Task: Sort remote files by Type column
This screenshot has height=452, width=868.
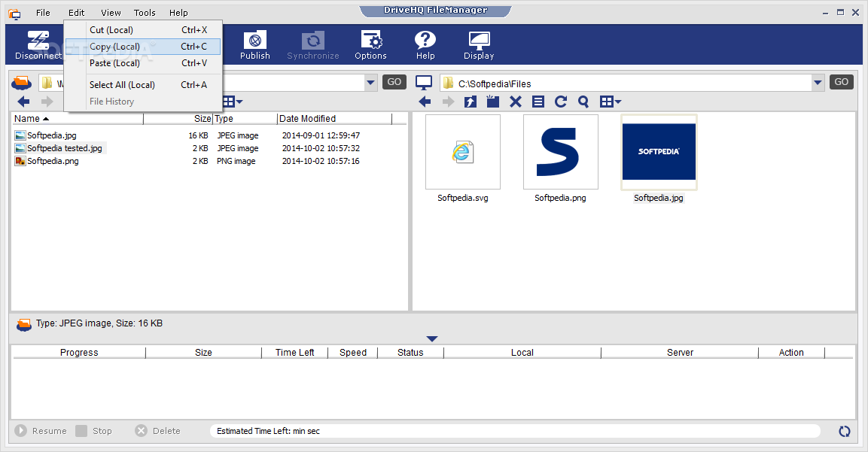Action: 245,118
